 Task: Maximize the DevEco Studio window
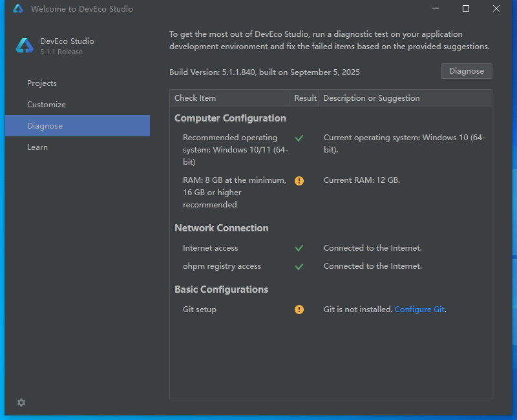(x=466, y=8)
